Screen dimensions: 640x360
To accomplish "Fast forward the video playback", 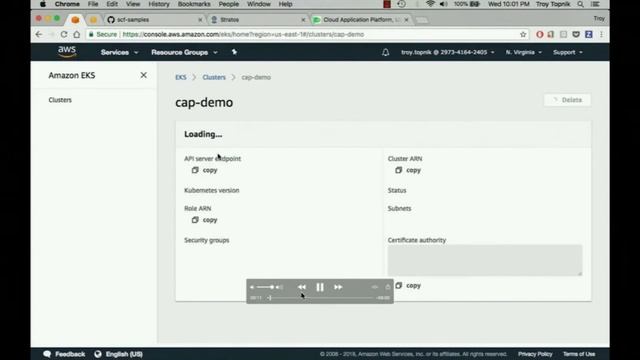I will 338,287.
